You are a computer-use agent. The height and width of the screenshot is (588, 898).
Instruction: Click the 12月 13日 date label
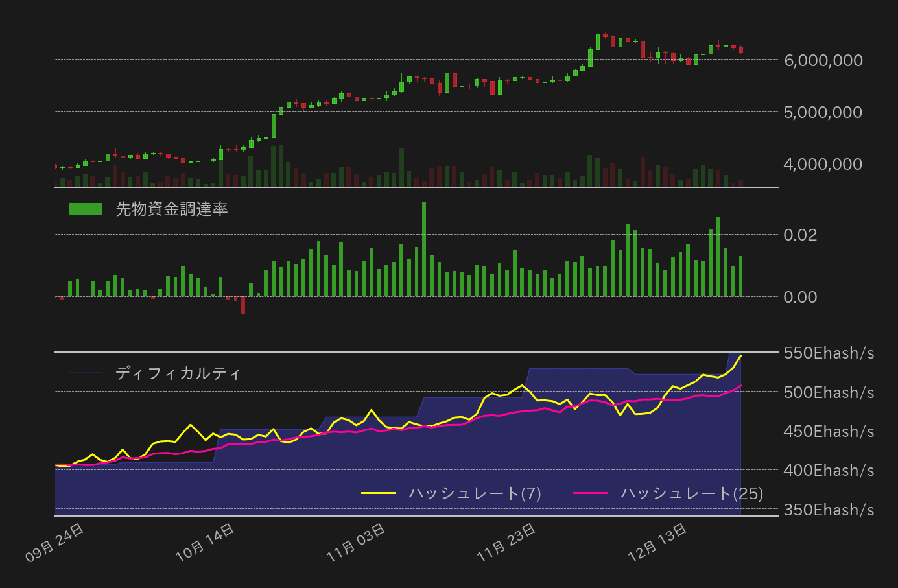coord(658,543)
